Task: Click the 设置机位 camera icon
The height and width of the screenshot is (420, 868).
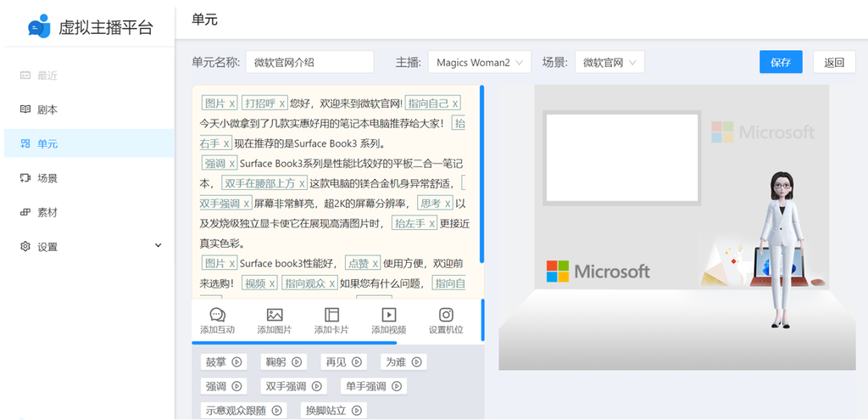Action: coord(446,315)
